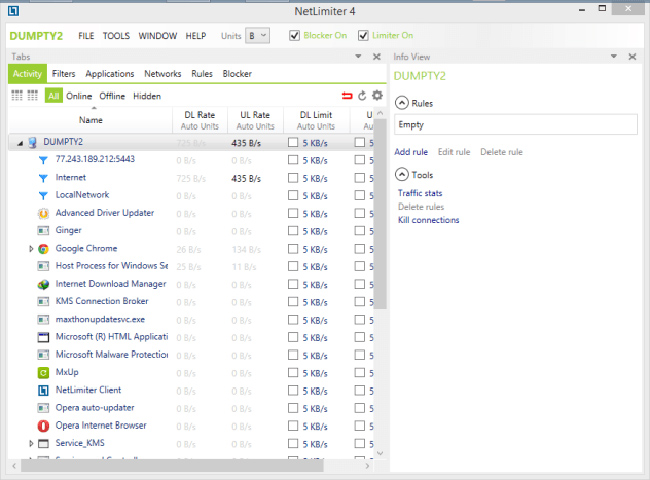Click the Host Process for Windows icon
Image resolution: width=650 pixels, height=480 pixels.
coord(43,266)
